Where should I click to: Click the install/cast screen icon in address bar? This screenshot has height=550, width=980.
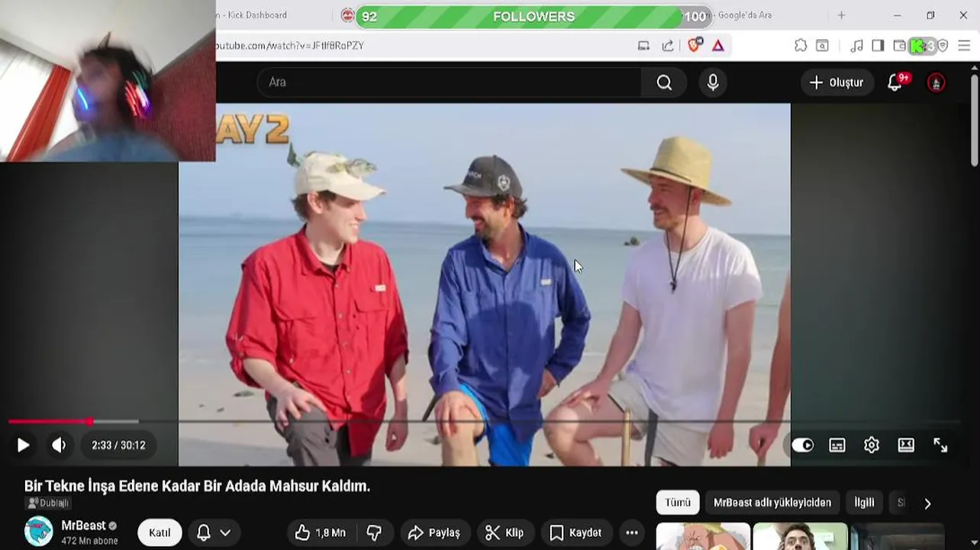[643, 46]
